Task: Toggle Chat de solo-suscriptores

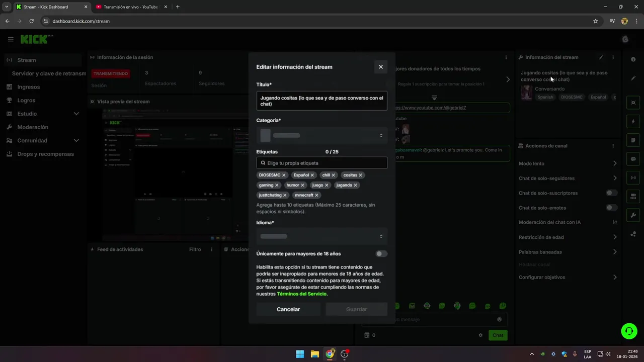Action: point(611,193)
